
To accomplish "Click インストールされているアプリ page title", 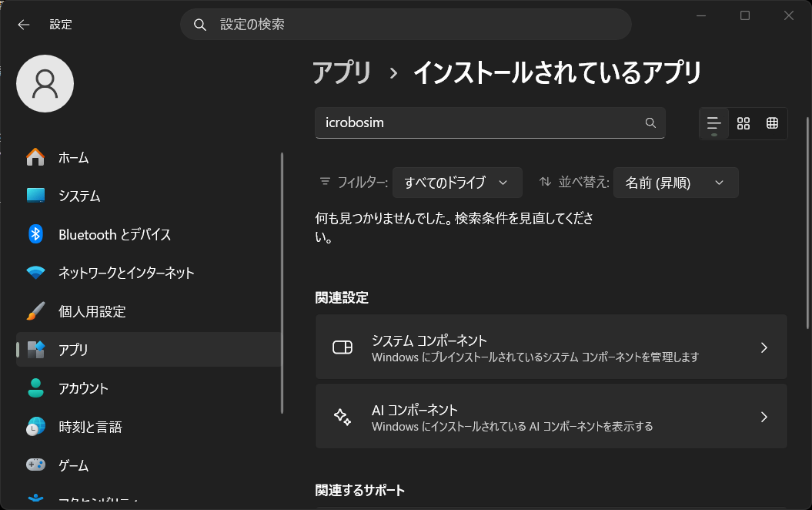I will tap(557, 72).
